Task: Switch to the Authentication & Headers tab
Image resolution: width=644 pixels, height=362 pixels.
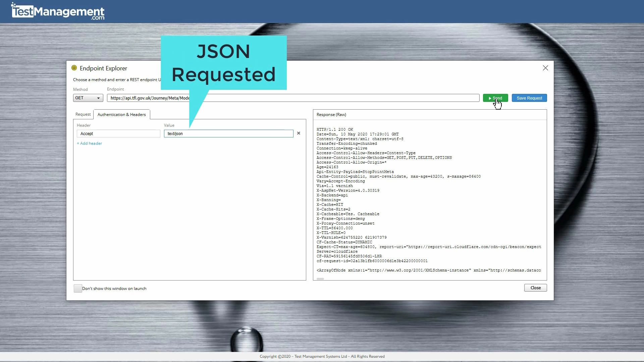Action: 121,114
